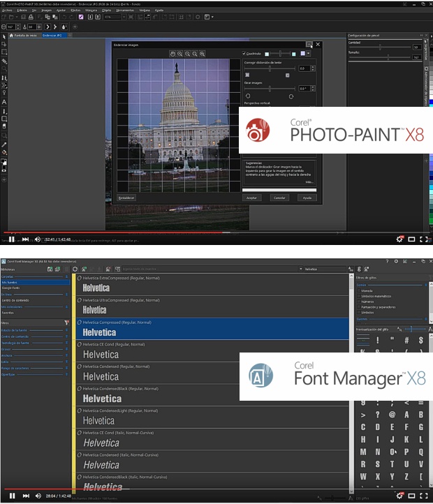Check the Símbolos matemáticos glyph filter

[x=359, y=296]
